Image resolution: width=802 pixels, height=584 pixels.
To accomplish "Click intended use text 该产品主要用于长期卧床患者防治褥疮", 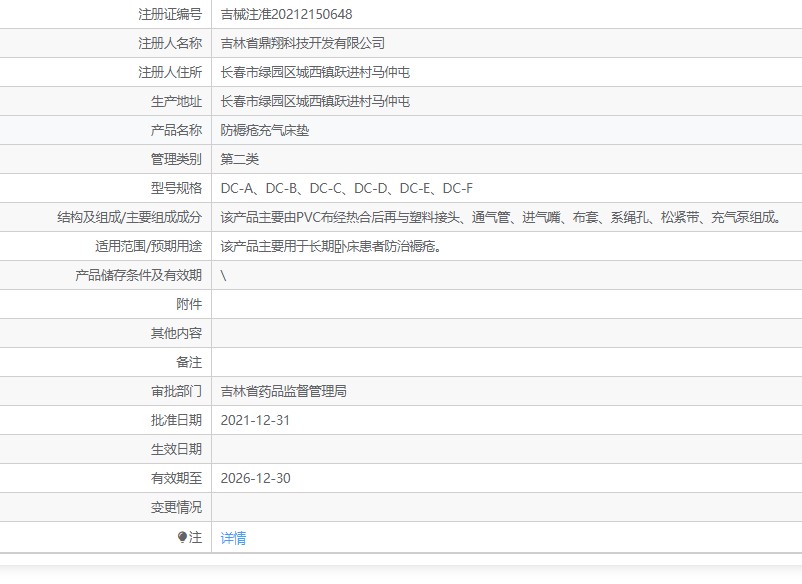I will click(x=331, y=246).
